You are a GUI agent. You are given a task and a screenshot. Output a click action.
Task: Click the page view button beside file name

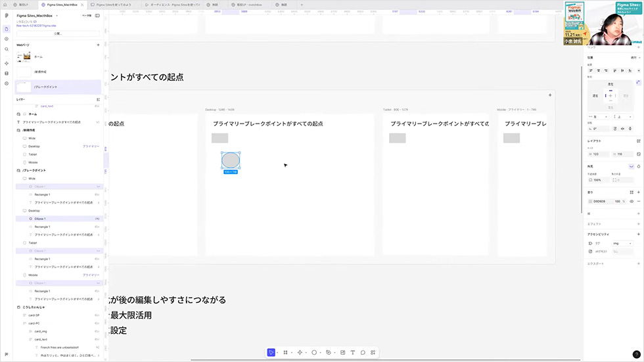coord(87,16)
